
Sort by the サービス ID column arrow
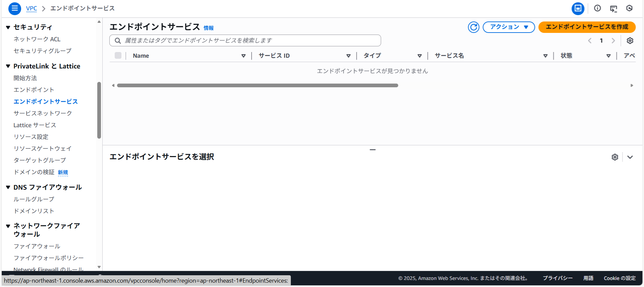click(x=348, y=56)
